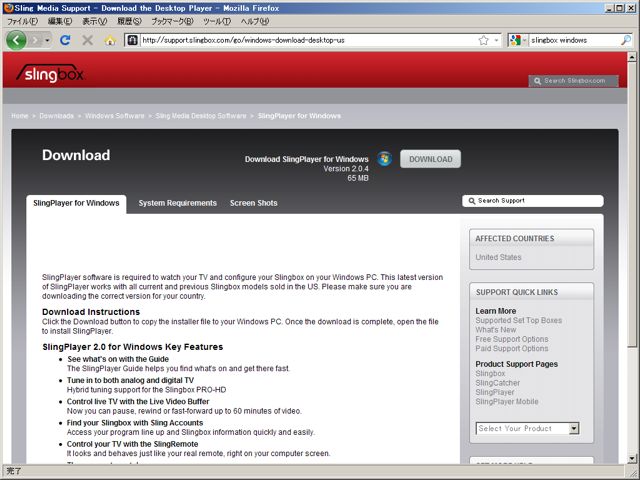Switch to the Screen Shots tab
The height and width of the screenshot is (480, 640).
coord(253,203)
